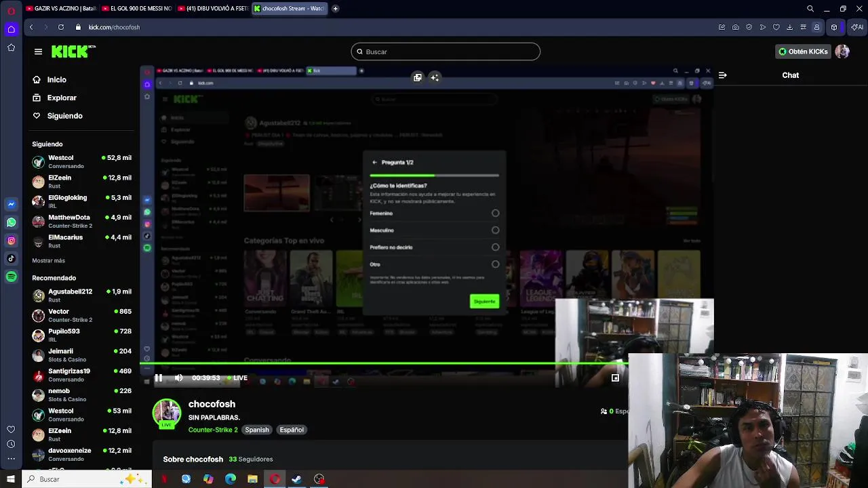Mute the stream volume
This screenshot has height=488, width=868.
(178, 378)
